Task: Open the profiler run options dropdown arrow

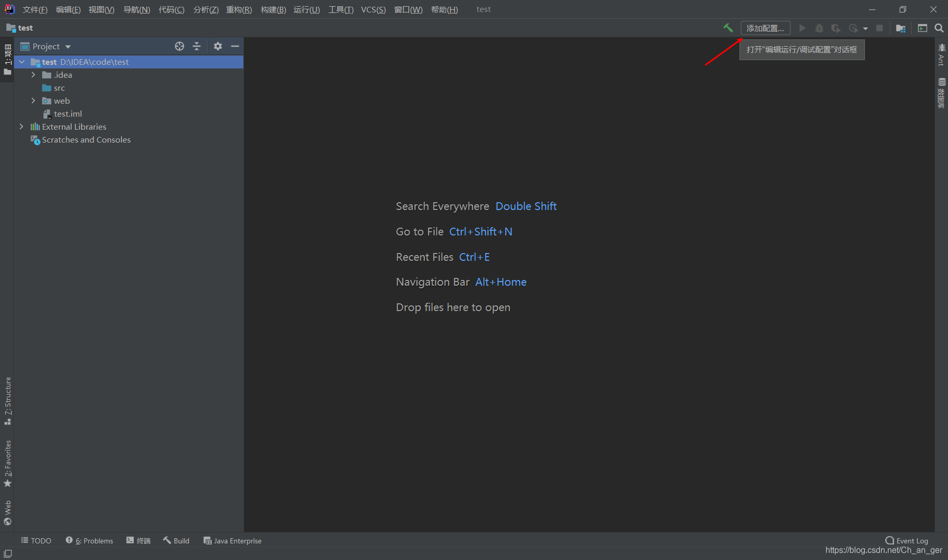Action: tap(865, 29)
